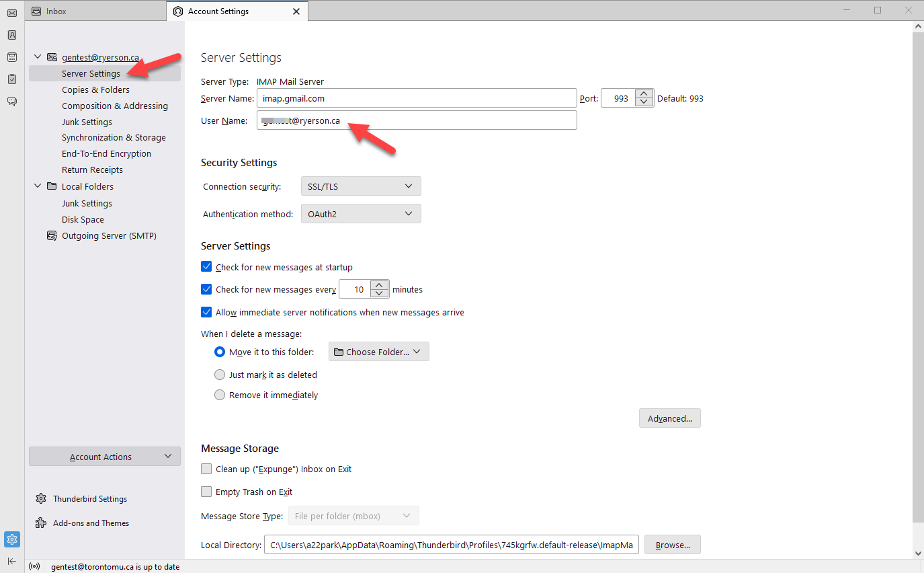Close the Account Settings tab

[x=296, y=11]
